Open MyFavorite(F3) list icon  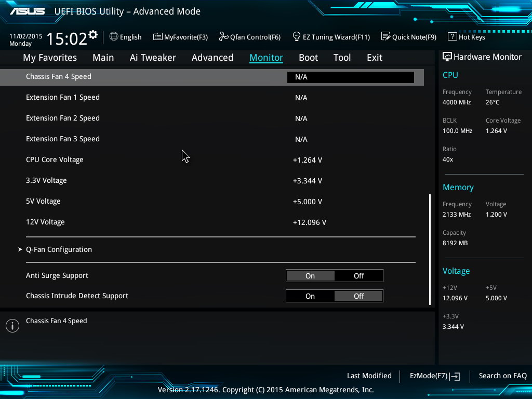pyautogui.click(x=157, y=37)
